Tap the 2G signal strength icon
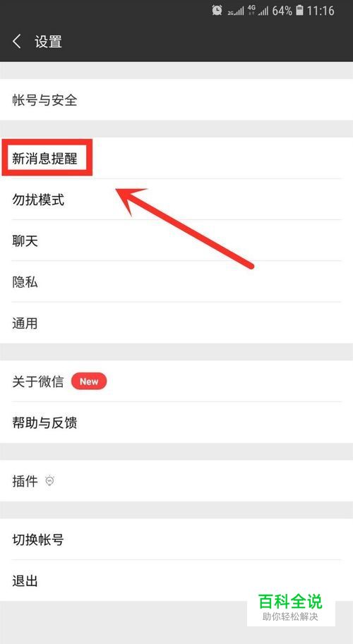 [236, 11]
